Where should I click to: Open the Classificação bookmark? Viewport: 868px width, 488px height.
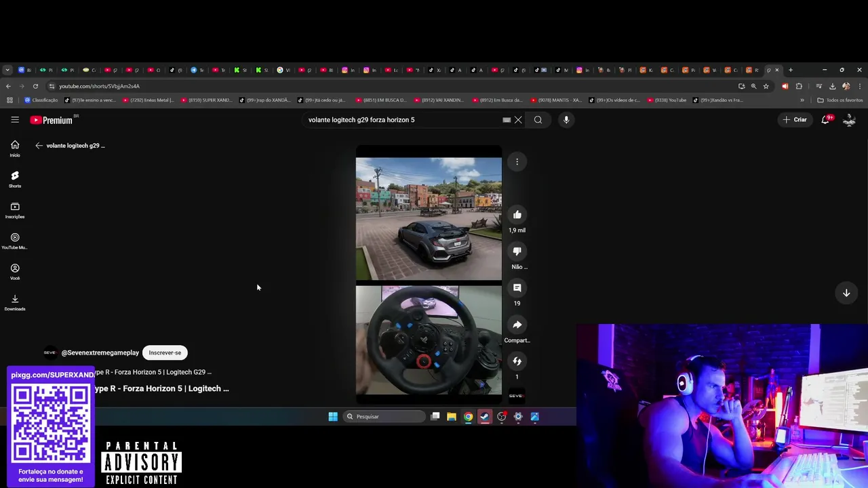pos(41,100)
